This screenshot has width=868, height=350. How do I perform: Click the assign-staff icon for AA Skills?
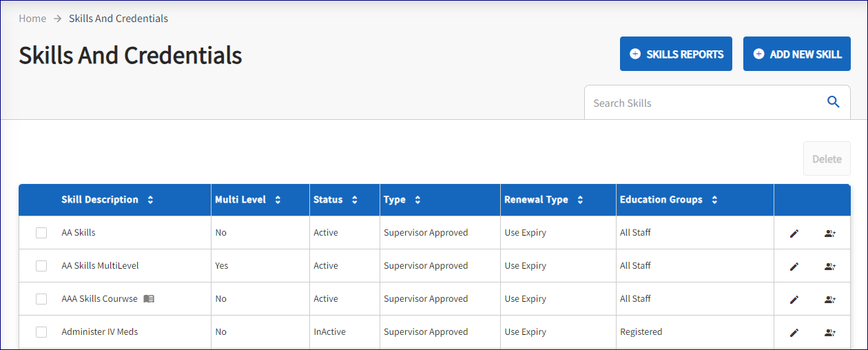coord(829,234)
